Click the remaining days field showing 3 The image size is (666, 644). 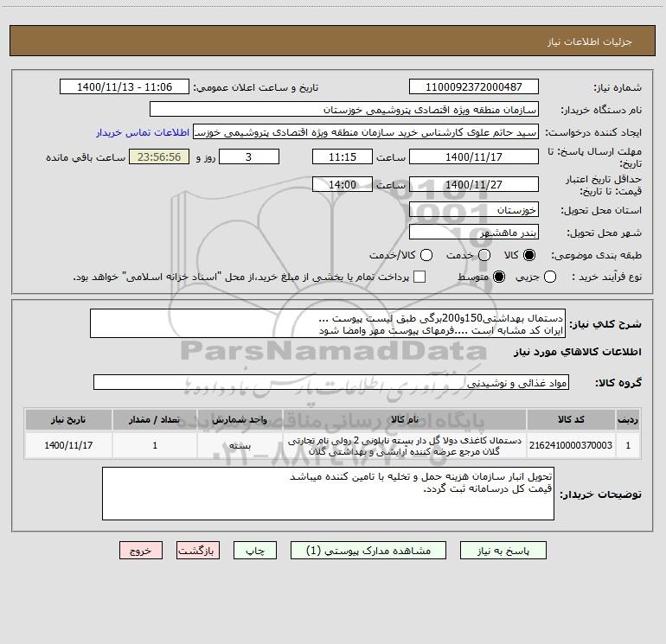pos(249,156)
